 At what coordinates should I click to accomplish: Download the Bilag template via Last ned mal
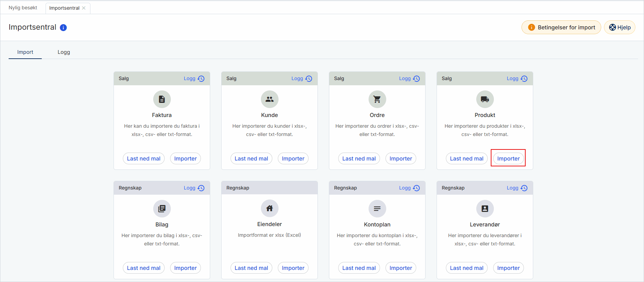point(144,268)
